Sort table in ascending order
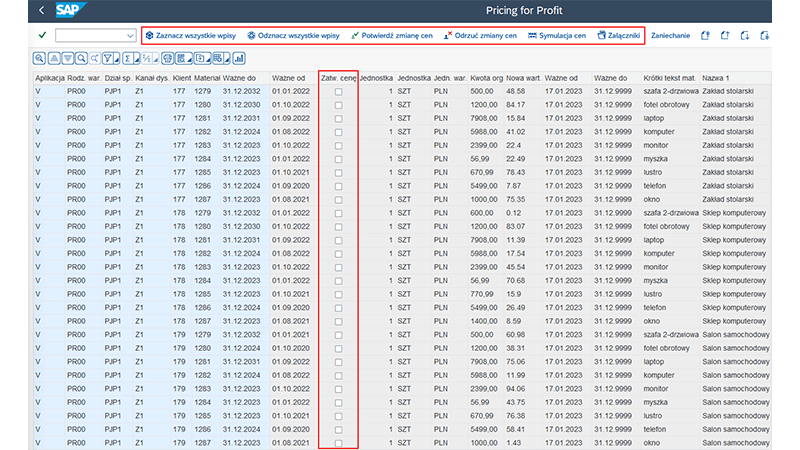The height and width of the screenshot is (450, 800). click(x=54, y=58)
